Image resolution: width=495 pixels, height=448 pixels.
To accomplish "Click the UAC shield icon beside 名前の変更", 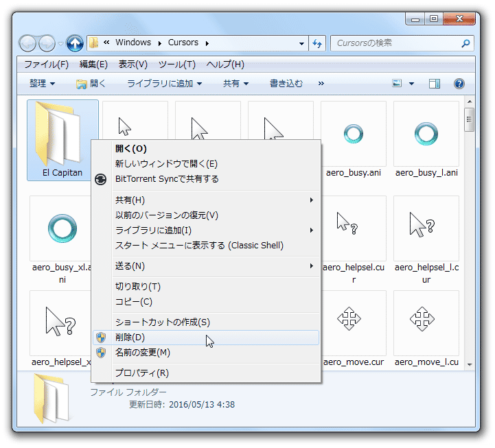I will click(101, 353).
